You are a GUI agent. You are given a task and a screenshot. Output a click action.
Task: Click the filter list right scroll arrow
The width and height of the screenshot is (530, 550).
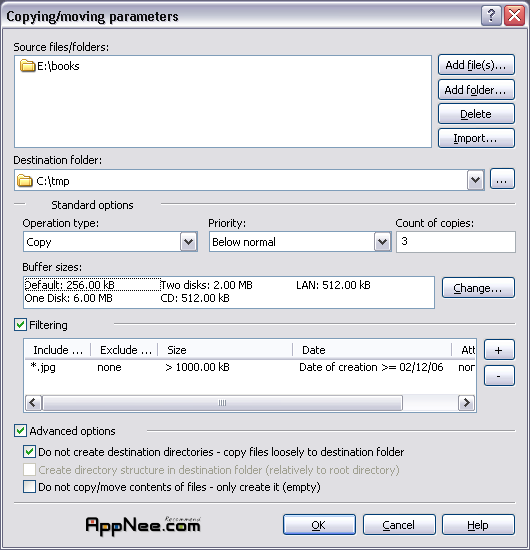pyautogui.click(x=467, y=403)
